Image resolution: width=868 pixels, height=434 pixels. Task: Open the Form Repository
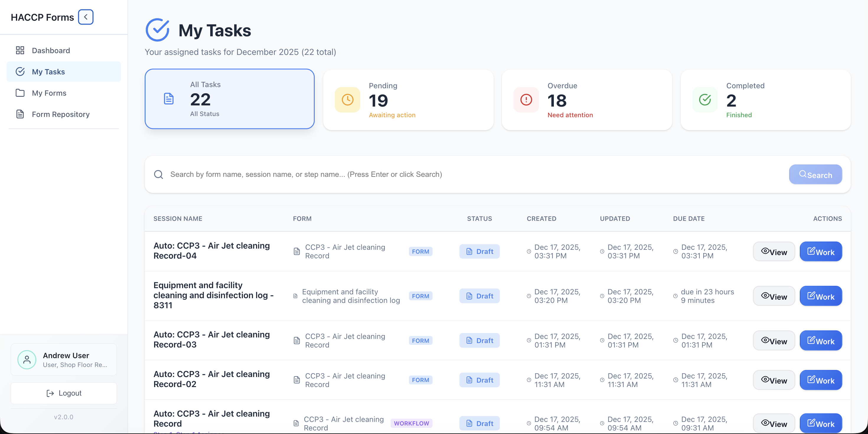pos(61,114)
